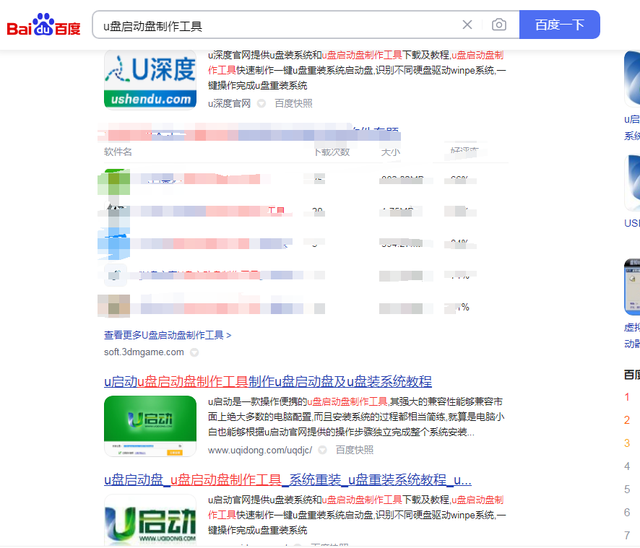Open the U深度 ushendu.com logo thumbnail
The width and height of the screenshot is (640, 548).
[x=150, y=79]
